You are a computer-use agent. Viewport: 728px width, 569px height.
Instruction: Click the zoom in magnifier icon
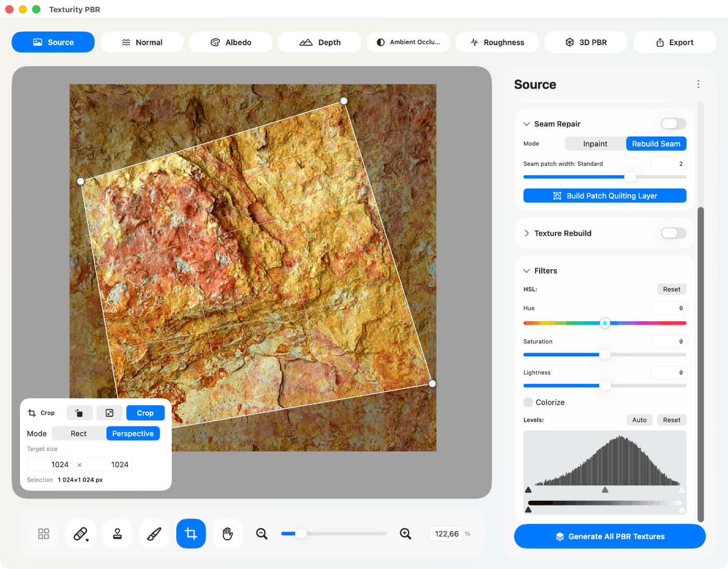pos(406,534)
